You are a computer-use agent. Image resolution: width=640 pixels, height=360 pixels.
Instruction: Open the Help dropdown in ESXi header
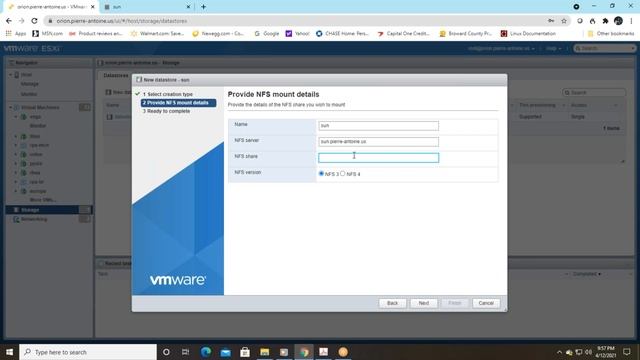click(x=553, y=48)
